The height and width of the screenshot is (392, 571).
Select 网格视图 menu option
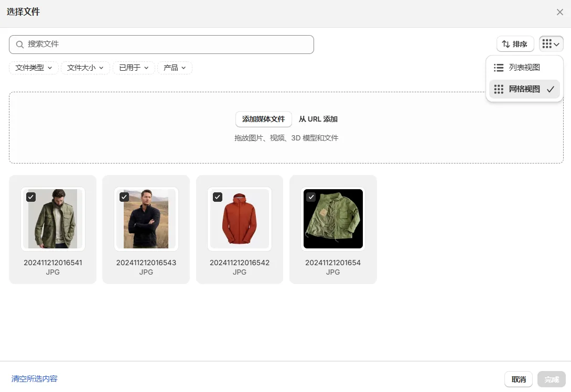[524, 89]
